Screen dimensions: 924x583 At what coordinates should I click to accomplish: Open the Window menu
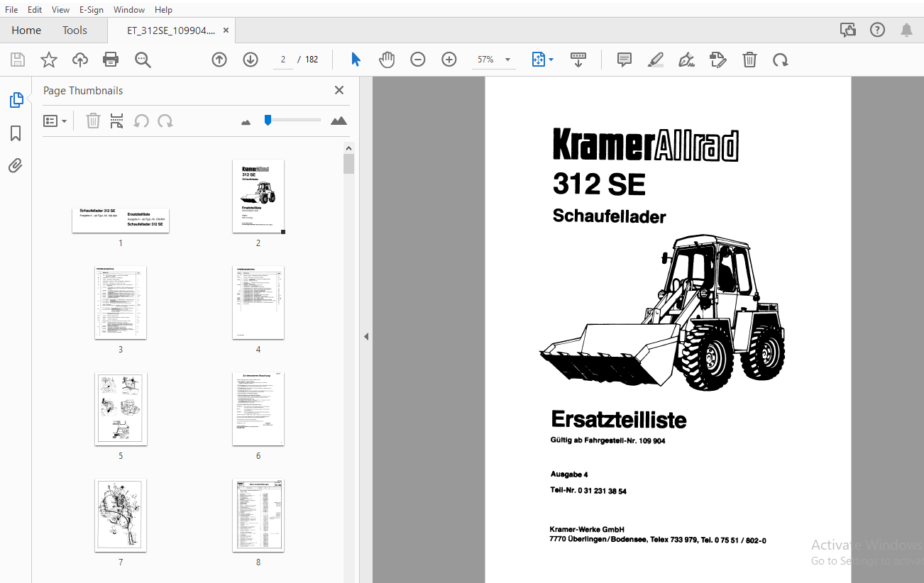[x=129, y=10]
